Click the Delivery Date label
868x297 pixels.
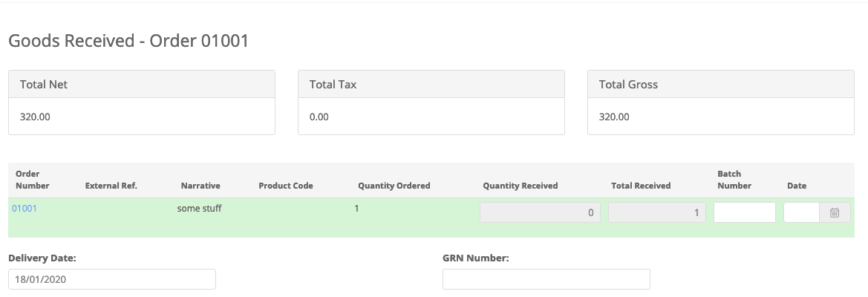point(42,258)
